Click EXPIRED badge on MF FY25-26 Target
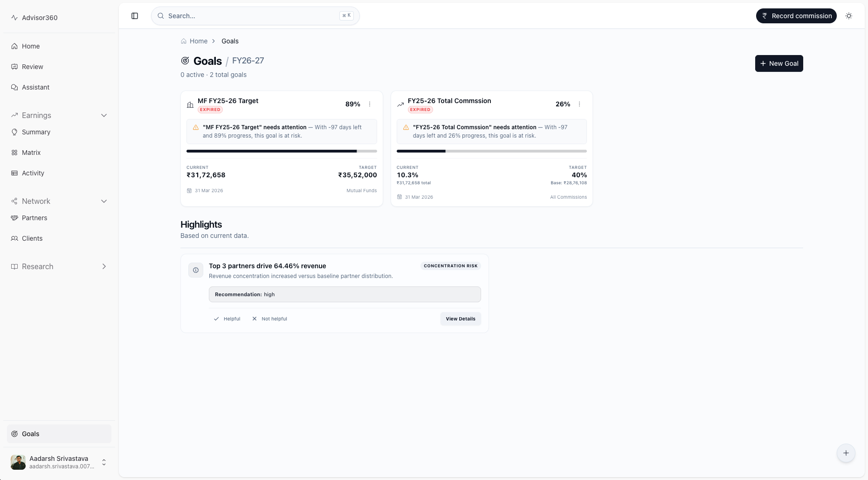The height and width of the screenshot is (480, 868). (x=210, y=110)
